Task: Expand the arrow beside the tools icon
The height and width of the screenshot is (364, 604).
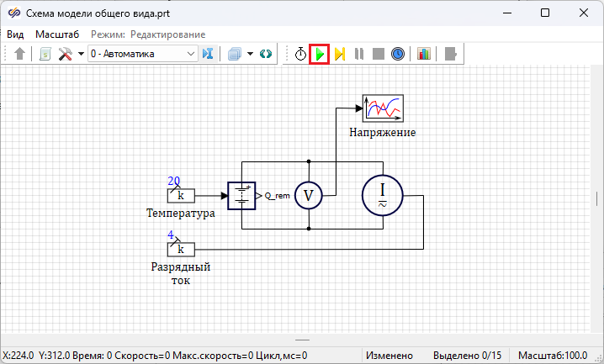Action: (x=81, y=54)
